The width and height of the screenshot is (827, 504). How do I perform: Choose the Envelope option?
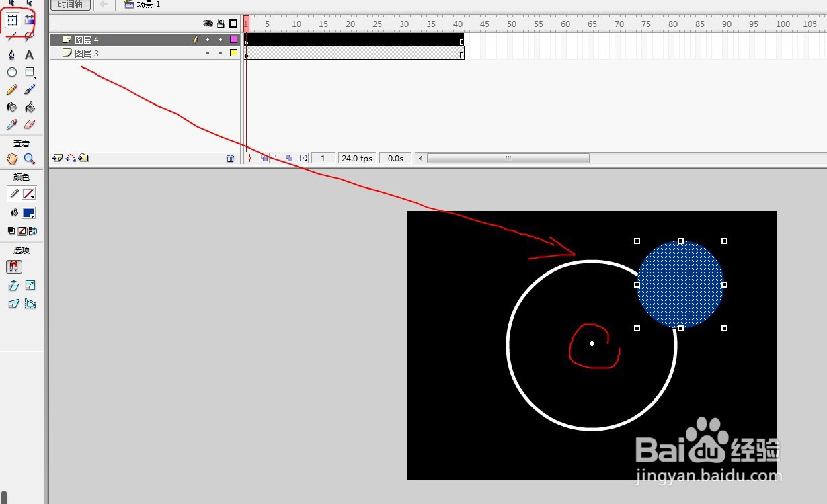30,304
